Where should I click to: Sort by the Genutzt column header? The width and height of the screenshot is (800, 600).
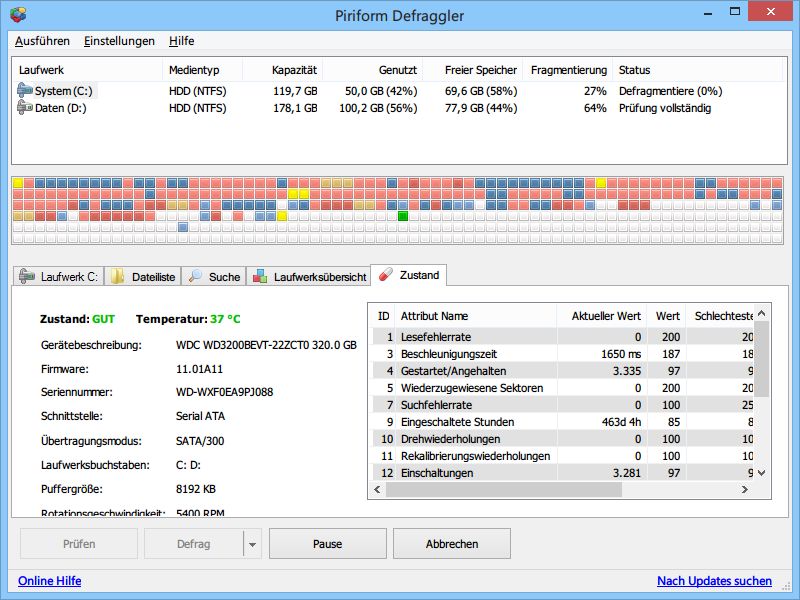373,70
